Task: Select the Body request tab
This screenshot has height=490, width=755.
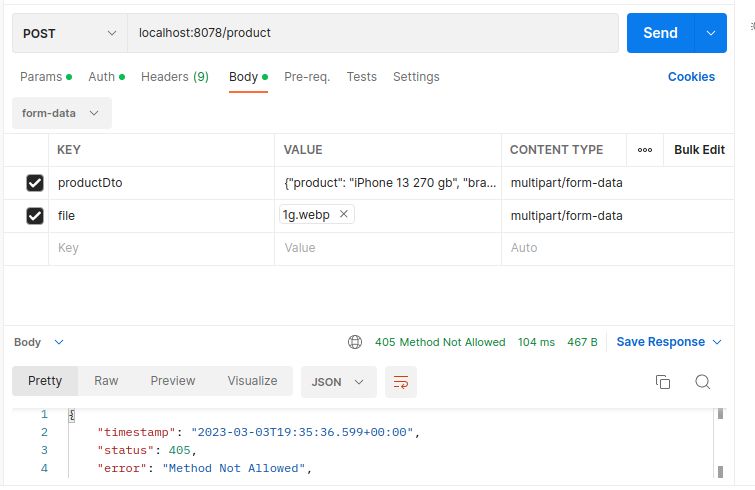Action: (x=248, y=77)
